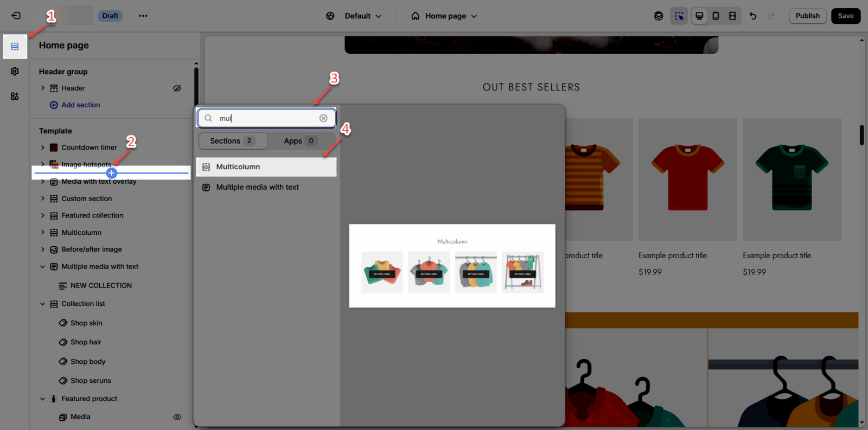Open the Sections panel icon in sidebar

tap(15, 47)
